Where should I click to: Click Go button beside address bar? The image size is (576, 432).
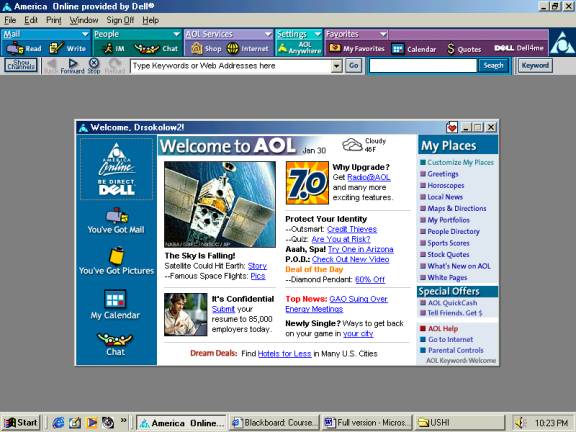coord(353,66)
